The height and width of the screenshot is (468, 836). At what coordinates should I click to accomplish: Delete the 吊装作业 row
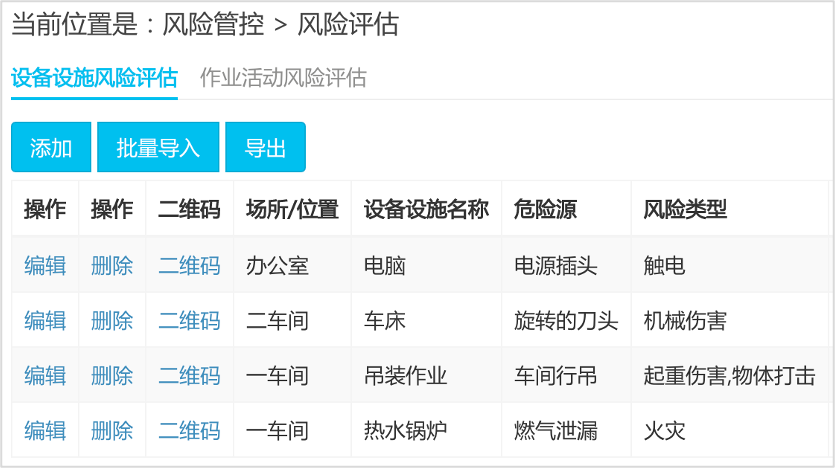112,376
